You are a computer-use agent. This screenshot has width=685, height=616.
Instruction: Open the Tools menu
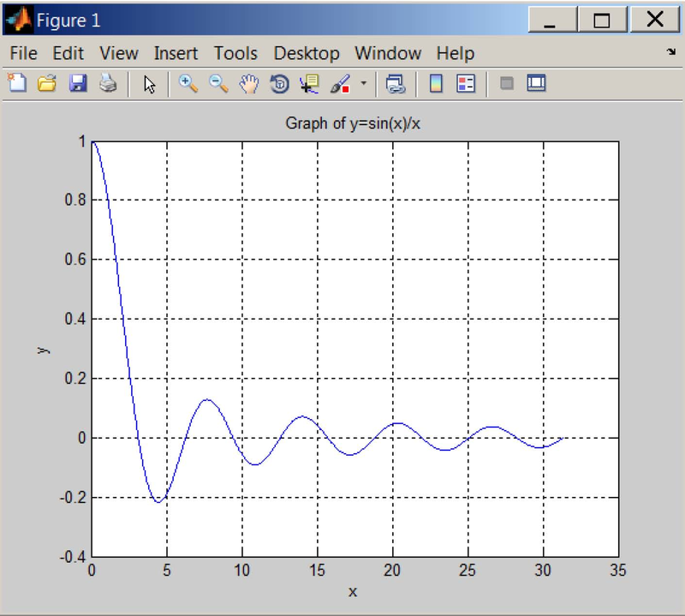(x=235, y=53)
